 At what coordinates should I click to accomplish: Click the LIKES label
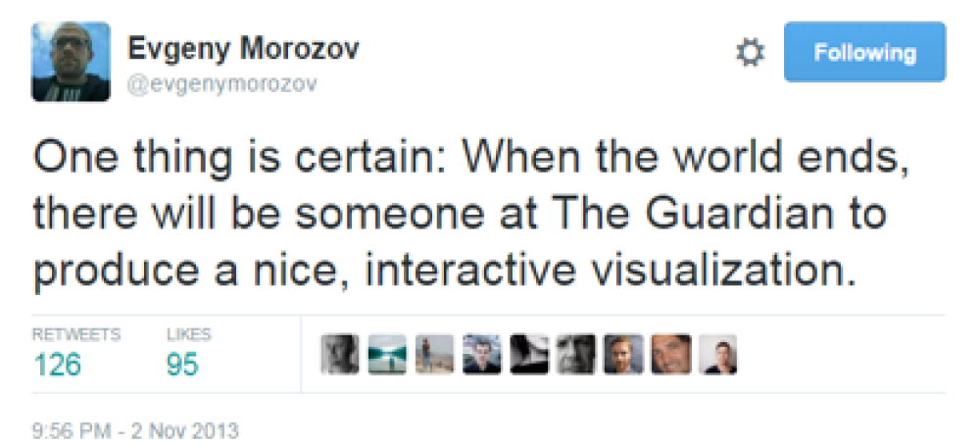pos(189,335)
